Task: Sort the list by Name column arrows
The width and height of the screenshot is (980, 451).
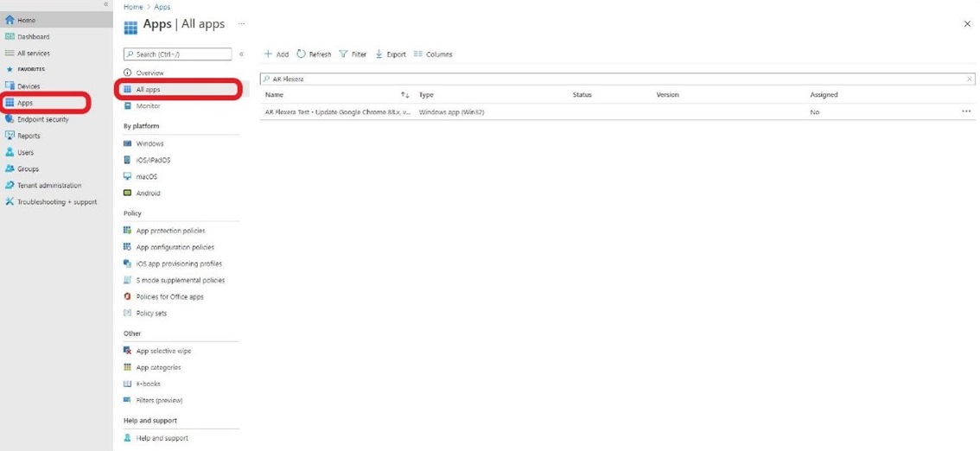Action: click(404, 95)
